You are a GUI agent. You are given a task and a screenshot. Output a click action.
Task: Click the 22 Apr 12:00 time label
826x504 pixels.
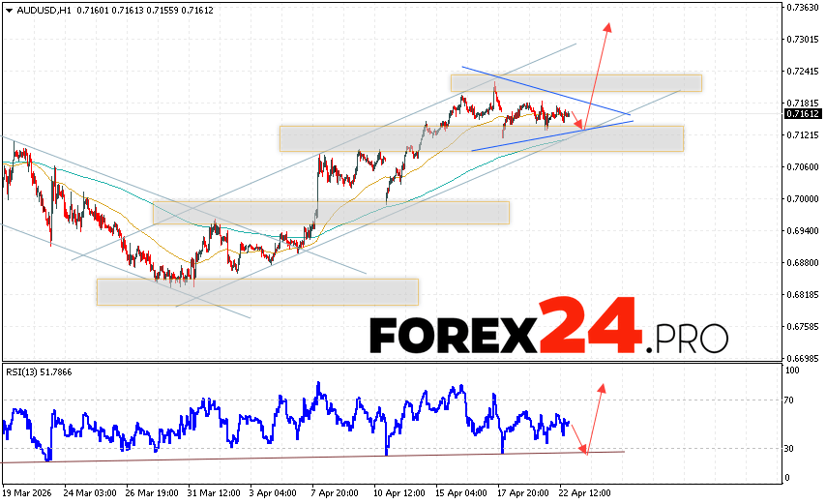pos(586,491)
